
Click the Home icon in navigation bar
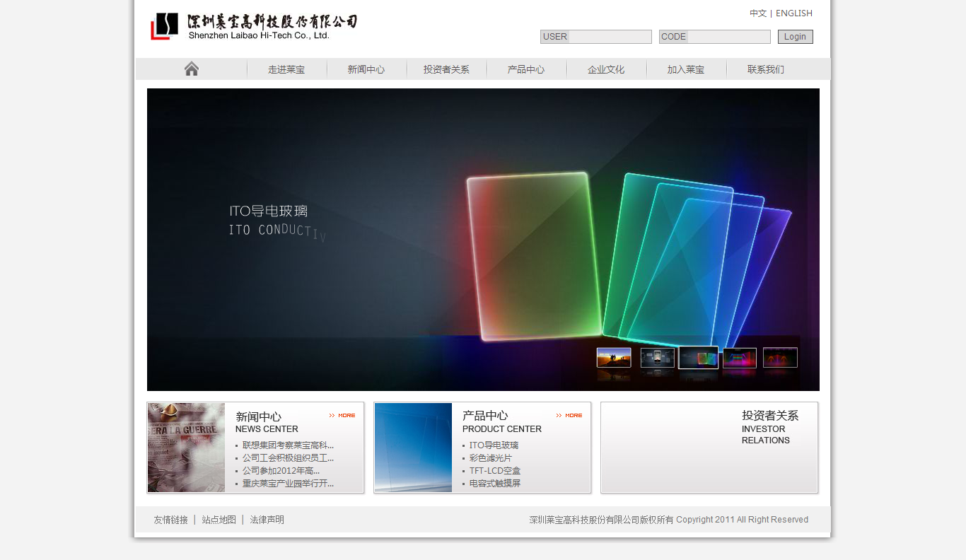point(191,69)
